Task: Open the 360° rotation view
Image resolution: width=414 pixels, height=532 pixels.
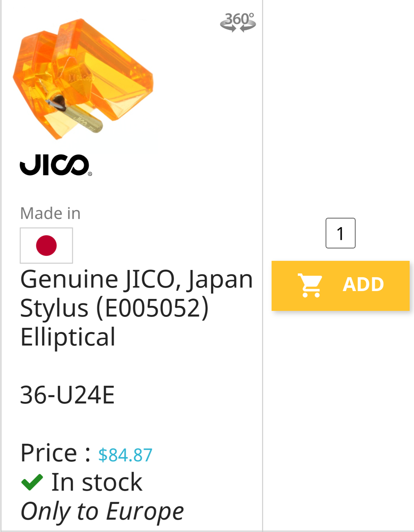Action: click(238, 22)
